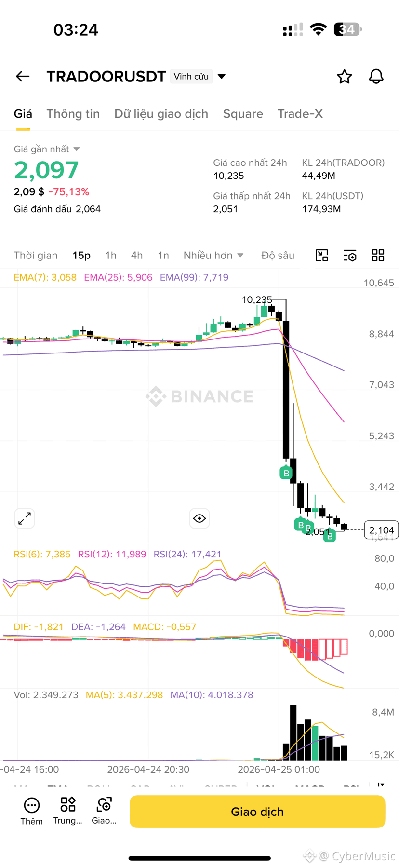
Task: Tap the Vol: 2.349.273 label
Action: (46, 695)
